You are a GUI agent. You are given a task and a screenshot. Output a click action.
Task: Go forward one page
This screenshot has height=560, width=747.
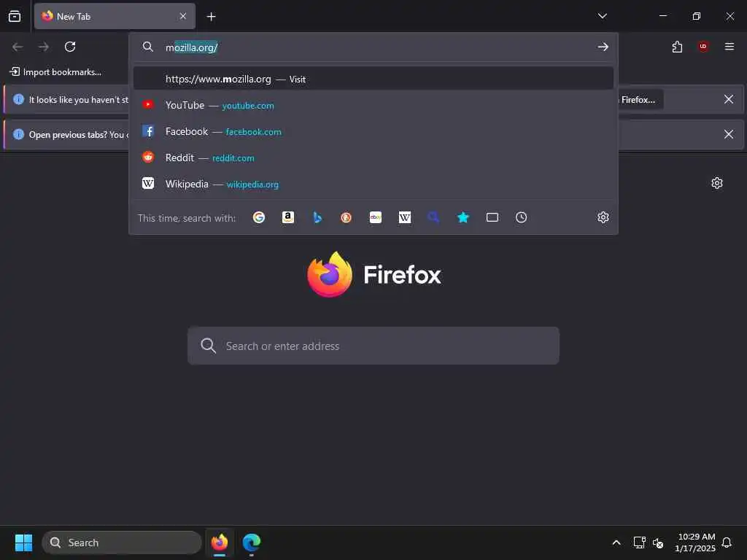coord(44,47)
